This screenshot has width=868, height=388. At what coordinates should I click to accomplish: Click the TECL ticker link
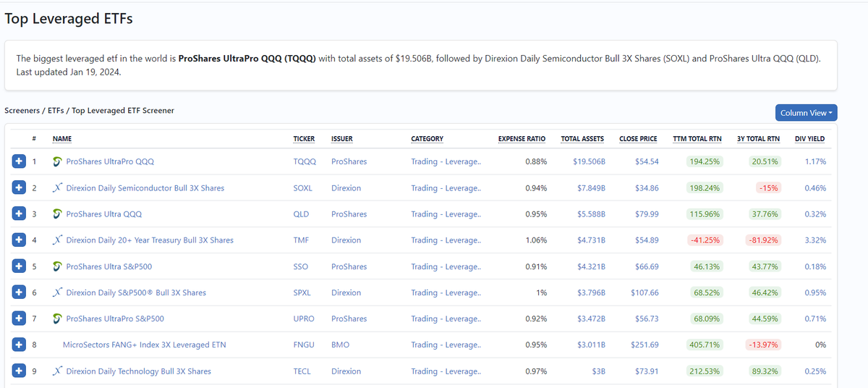[302, 371]
